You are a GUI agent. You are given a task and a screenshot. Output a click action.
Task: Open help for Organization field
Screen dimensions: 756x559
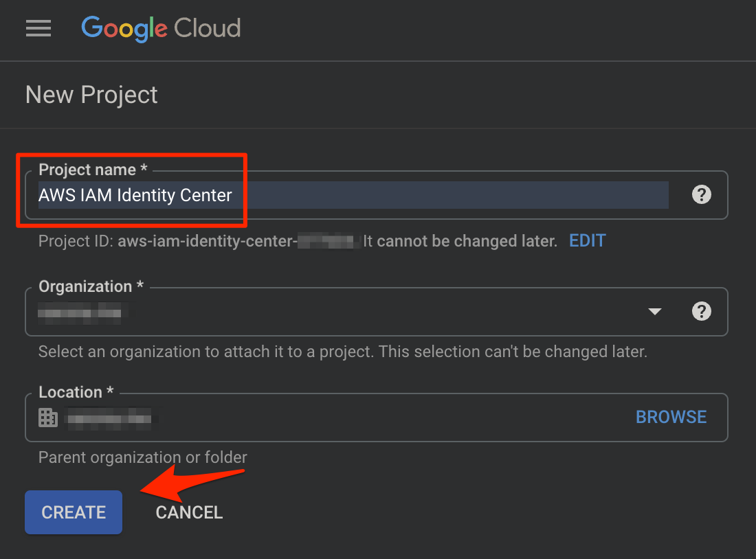click(702, 311)
